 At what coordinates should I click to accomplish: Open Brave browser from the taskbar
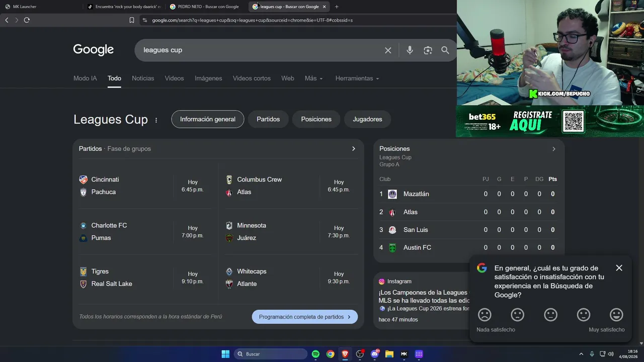click(x=345, y=354)
